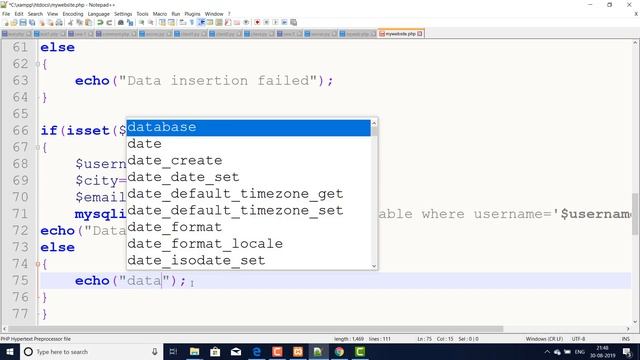Open the Macro menu
This screenshot has height=360, width=640.
(160, 14)
